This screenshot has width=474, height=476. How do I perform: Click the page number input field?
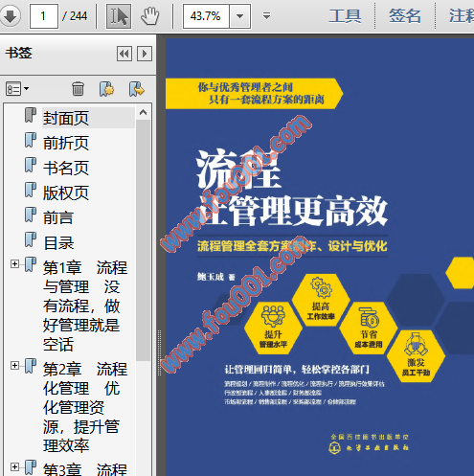click(x=44, y=16)
